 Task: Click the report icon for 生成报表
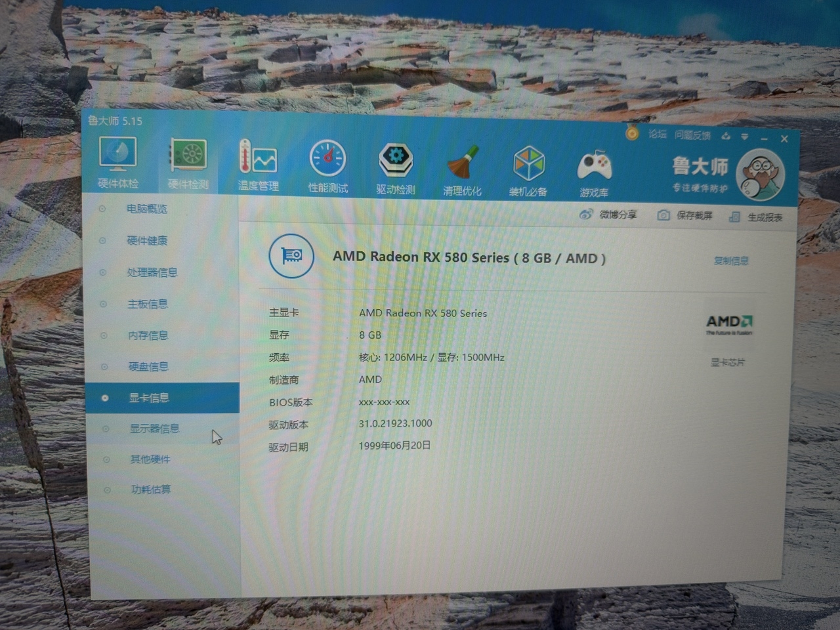coord(734,217)
